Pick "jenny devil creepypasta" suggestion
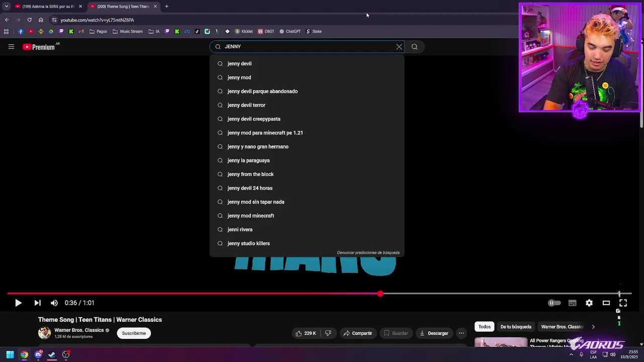This screenshot has width=644, height=362. pos(307,119)
